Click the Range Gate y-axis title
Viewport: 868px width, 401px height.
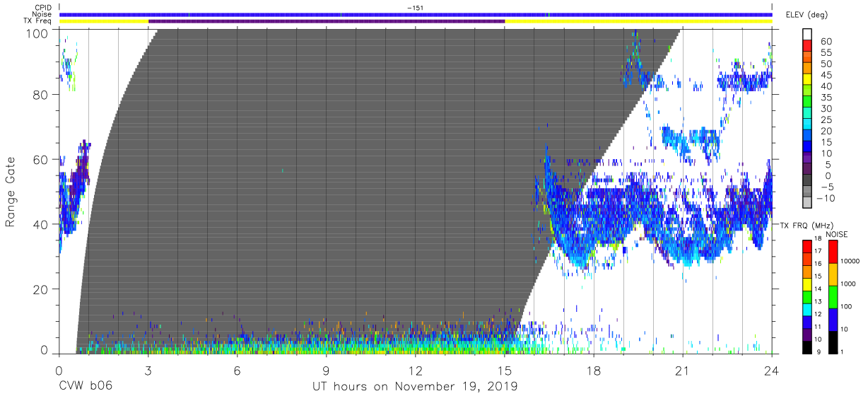tap(11, 192)
